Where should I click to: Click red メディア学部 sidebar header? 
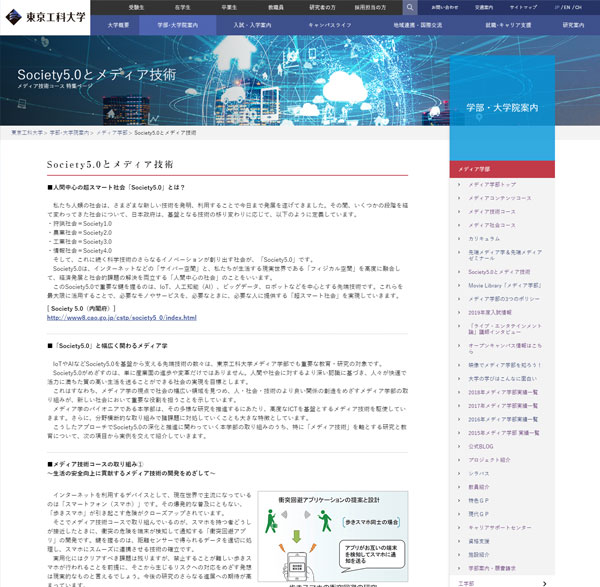502,169
